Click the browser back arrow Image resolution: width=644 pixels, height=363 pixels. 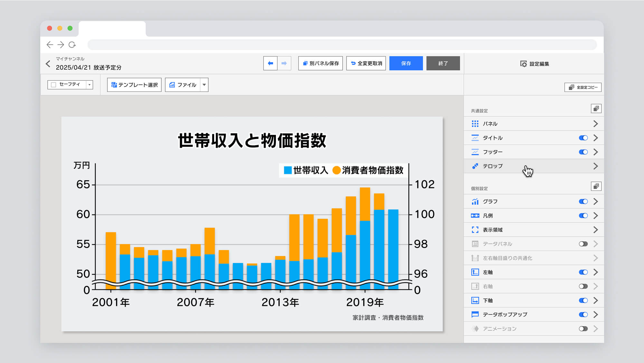[x=50, y=45]
